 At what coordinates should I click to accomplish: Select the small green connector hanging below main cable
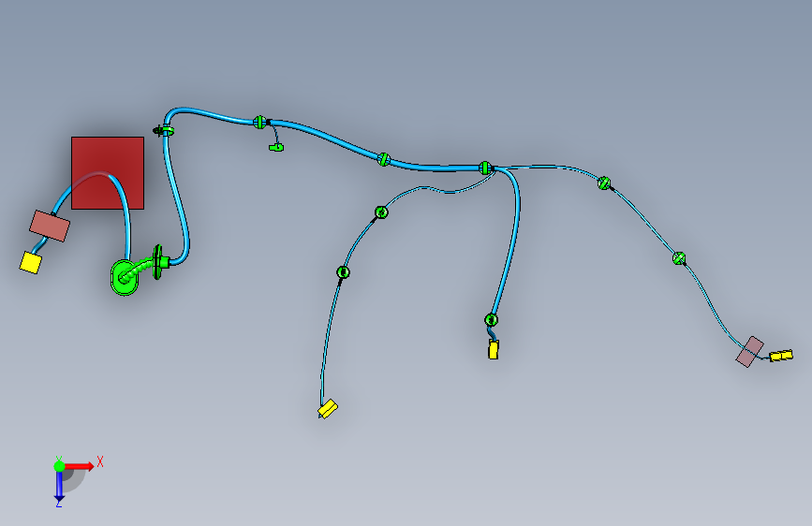[x=276, y=148]
